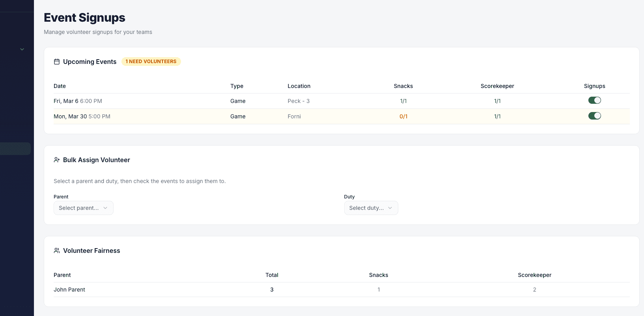Click the Event Signups page heading
The height and width of the screenshot is (316, 644).
(x=84, y=18)
